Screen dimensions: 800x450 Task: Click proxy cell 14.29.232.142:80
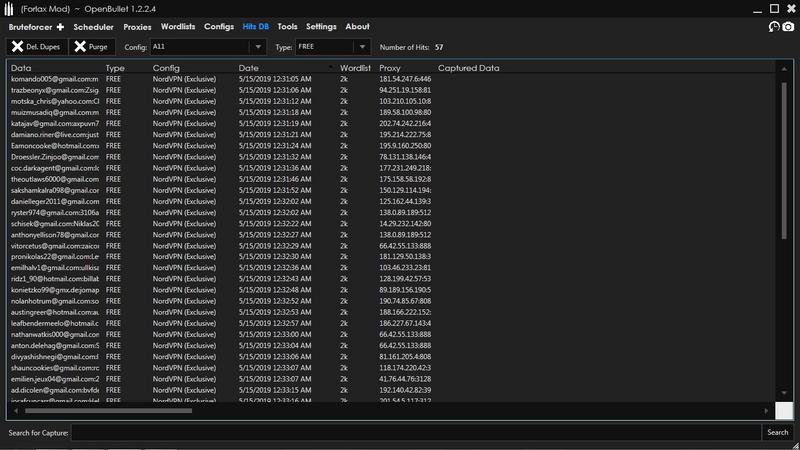click(x=405, y=224)
